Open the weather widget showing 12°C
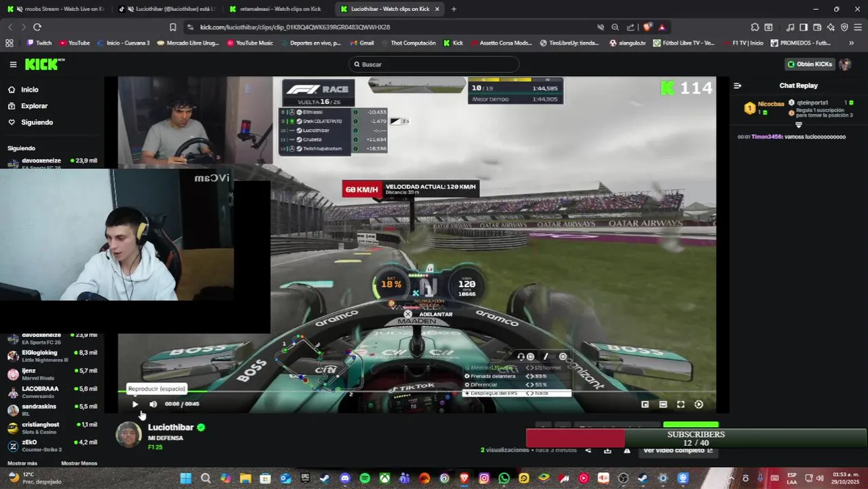The image size is (868, 489). 34,478
